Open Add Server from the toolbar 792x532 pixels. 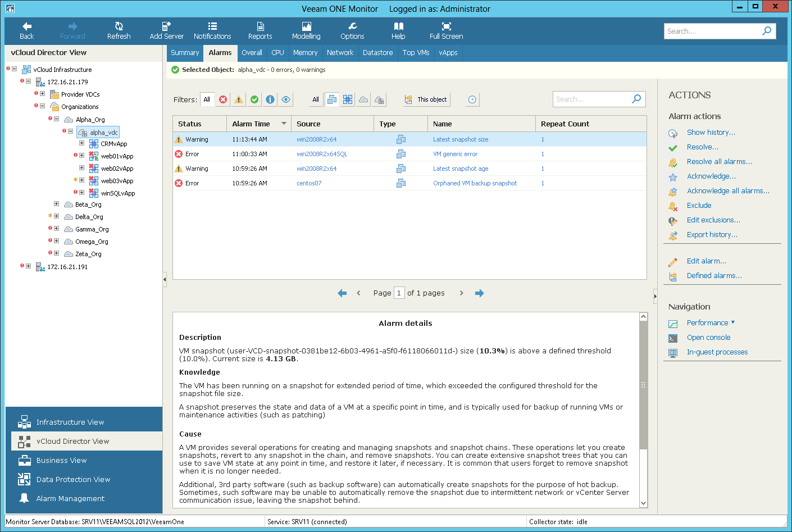166,31
